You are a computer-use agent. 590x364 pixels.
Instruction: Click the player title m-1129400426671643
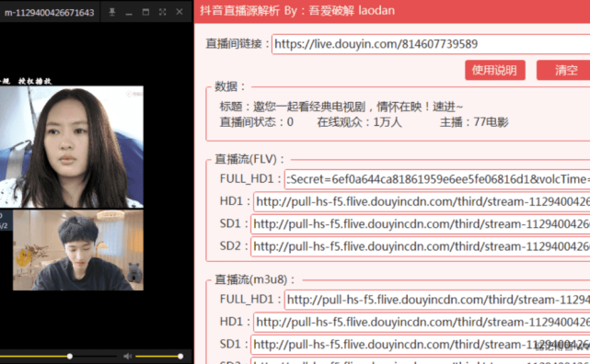pos(50,13)
